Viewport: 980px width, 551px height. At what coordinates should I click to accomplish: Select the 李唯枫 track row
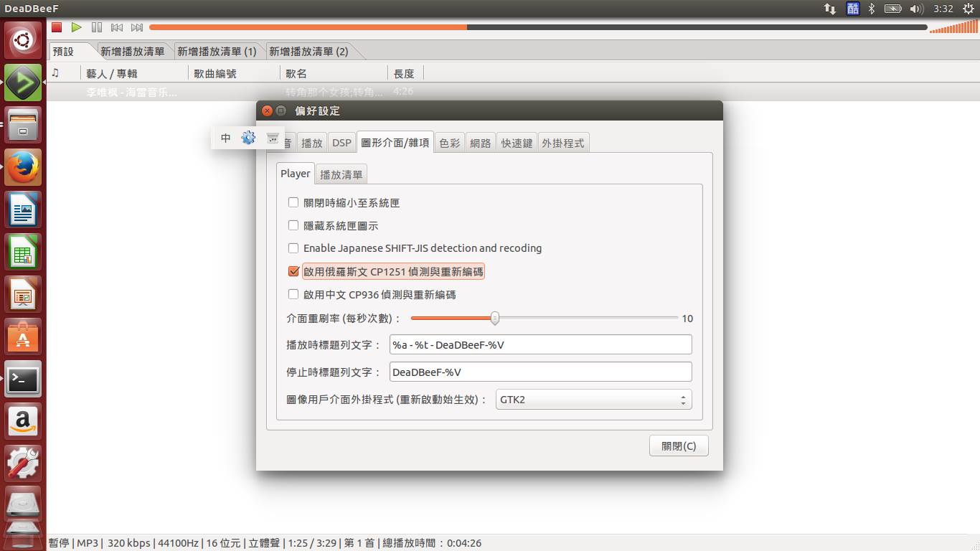click(513, 92)
